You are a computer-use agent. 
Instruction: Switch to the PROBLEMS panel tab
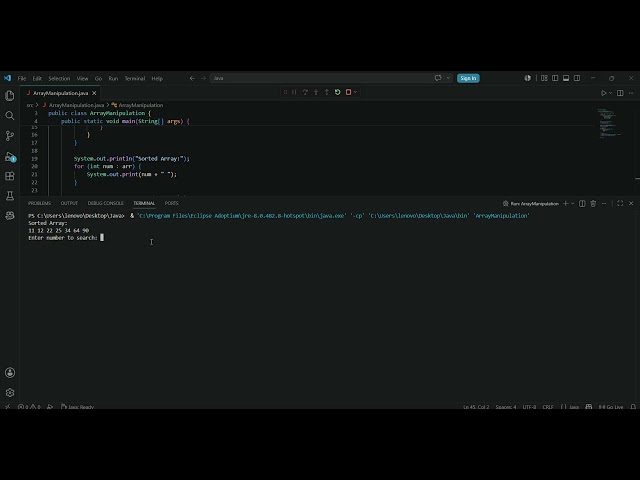40,203
